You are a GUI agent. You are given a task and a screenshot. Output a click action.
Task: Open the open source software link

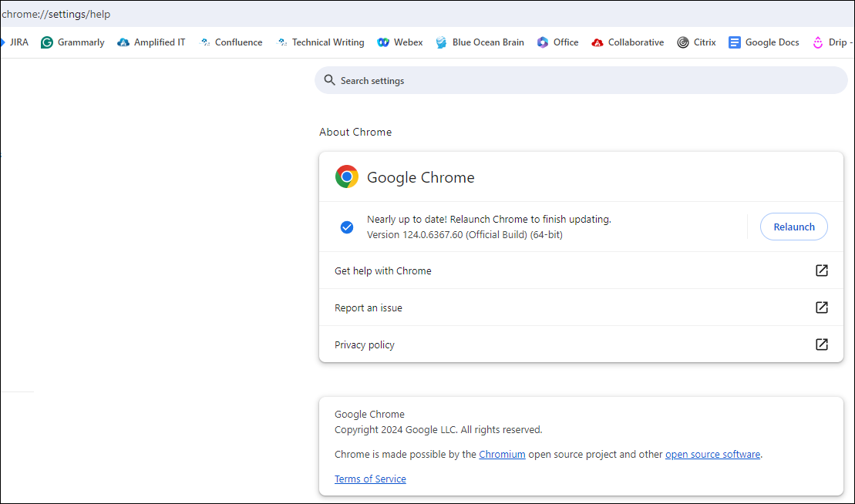click(712, 454)
